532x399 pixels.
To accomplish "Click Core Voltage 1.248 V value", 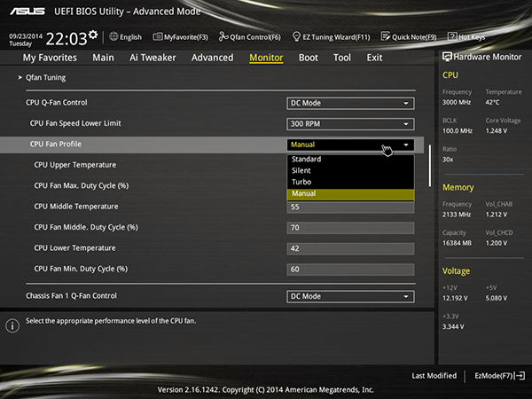I will (497, 130).
